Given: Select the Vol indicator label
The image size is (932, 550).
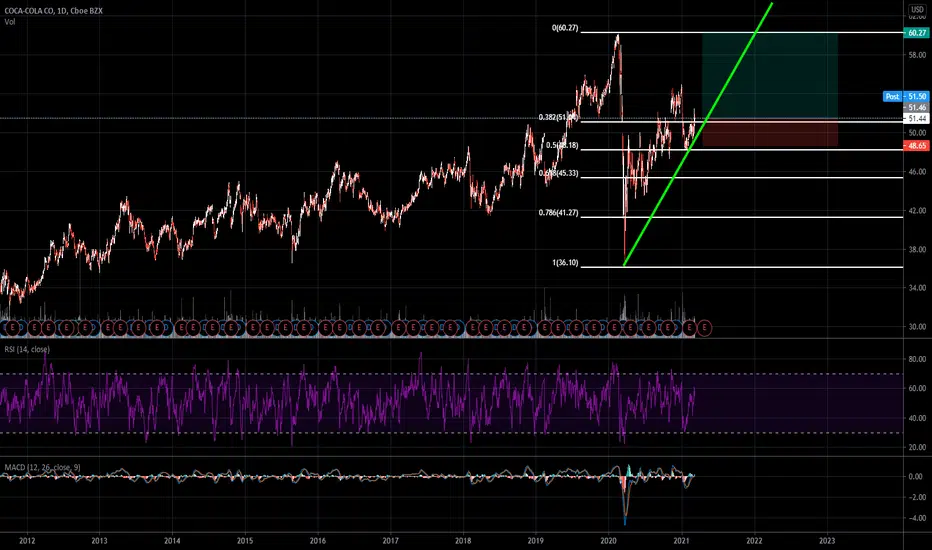Looking at the screenshot, I should click(x=10, y=22).
